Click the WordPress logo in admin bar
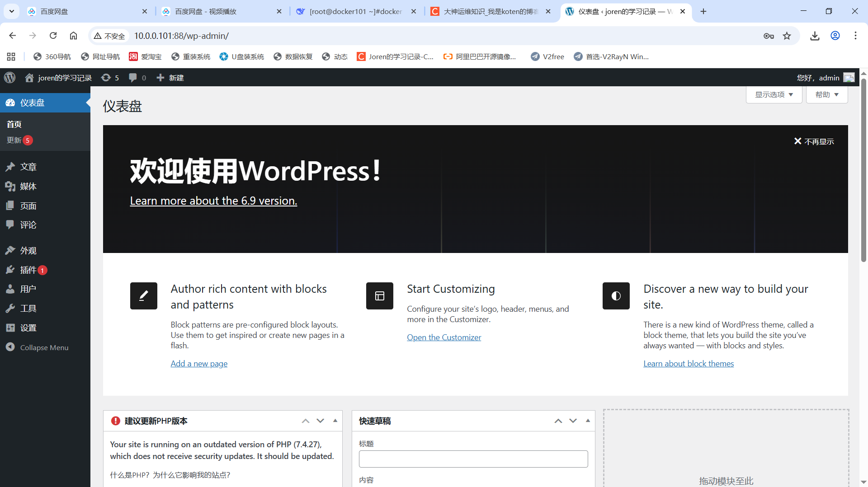This screenshot has height=487, width=868. (x=10, y=78)
